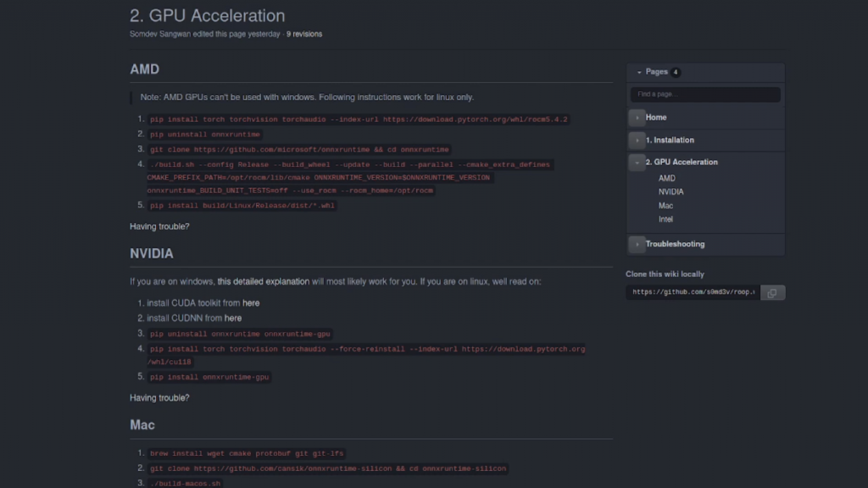The image size is (868, 488).
Task: Click the Find a page search box
Action: pyautogui.click(x=705, y=94)
